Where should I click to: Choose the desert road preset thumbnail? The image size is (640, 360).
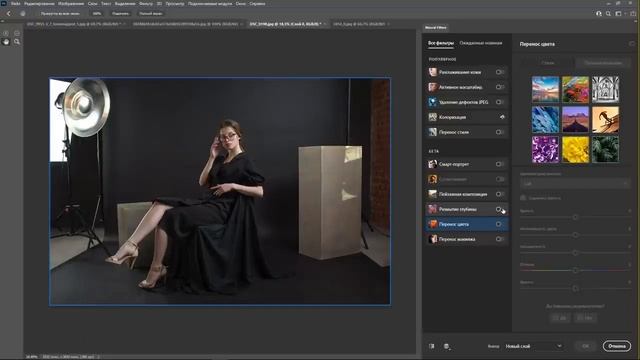576,120
